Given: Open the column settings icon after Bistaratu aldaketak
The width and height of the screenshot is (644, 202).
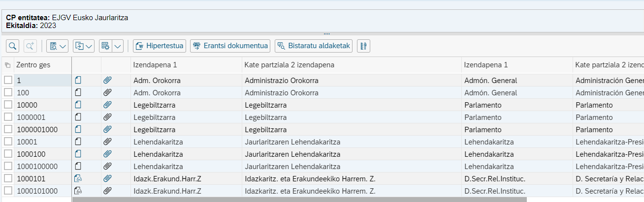Looking at the screenshot, I should 363,46.
